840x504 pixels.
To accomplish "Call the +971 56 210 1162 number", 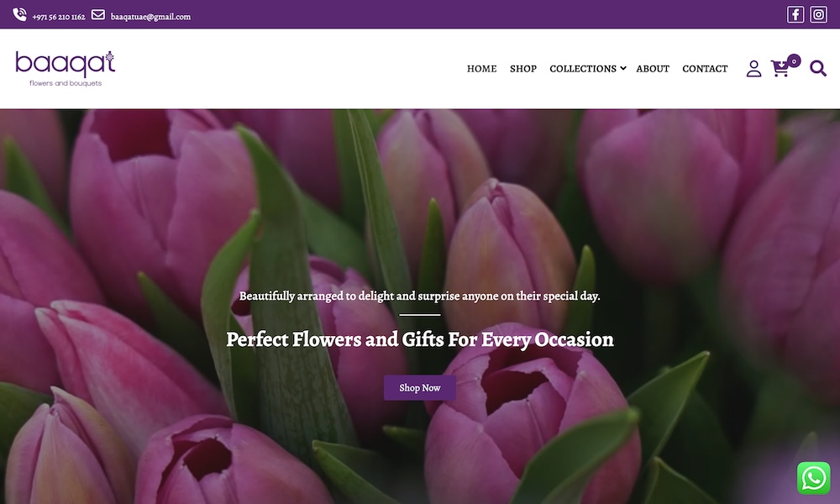I will [59, 17].
